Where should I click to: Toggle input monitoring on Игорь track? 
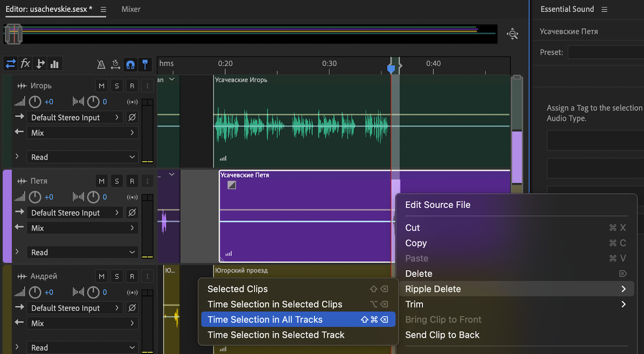[x=147, y=86]
